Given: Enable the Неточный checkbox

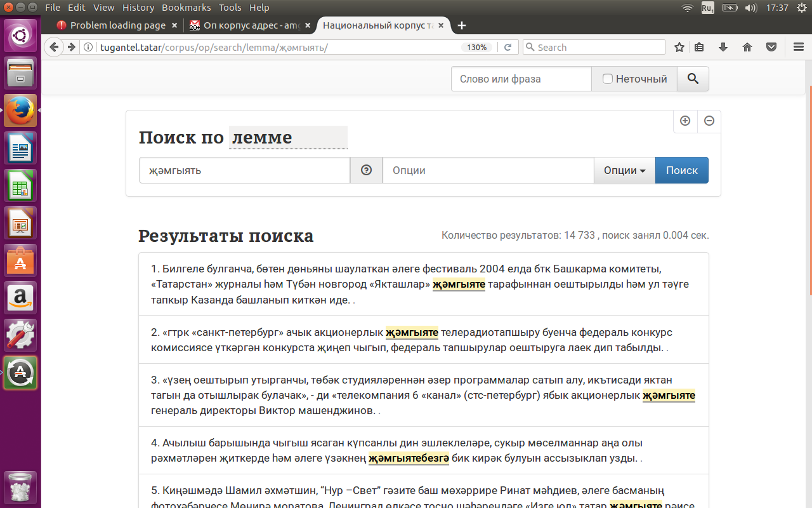Looking at the screenshot, I should point(608,78).
